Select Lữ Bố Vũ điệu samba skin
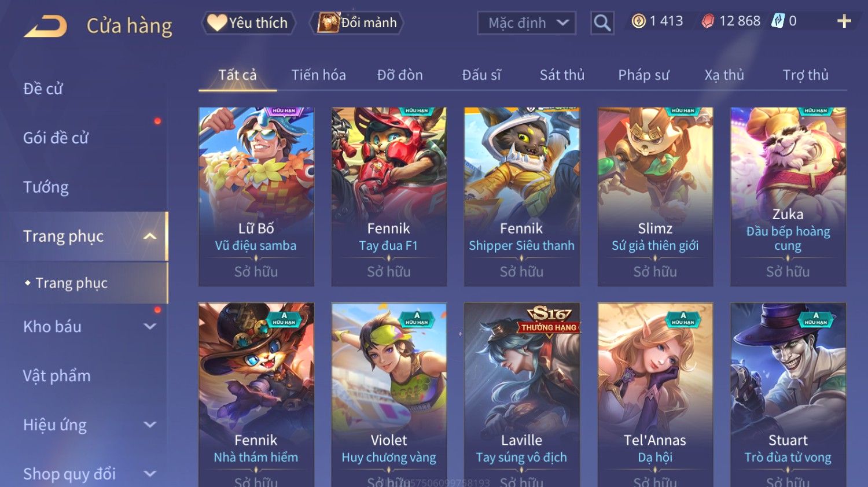868x487 pixels. pos(256,197)
